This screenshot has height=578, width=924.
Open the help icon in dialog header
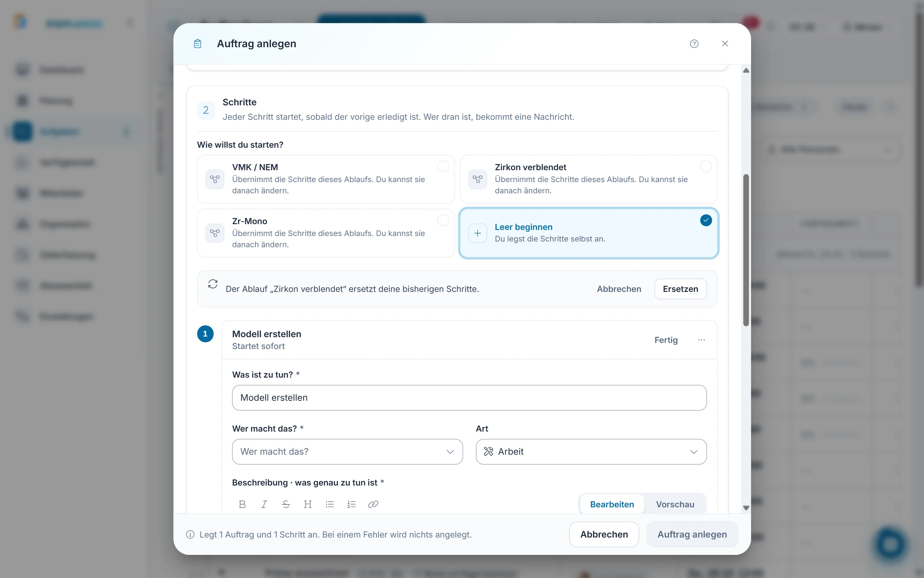[x=694, y=44]
